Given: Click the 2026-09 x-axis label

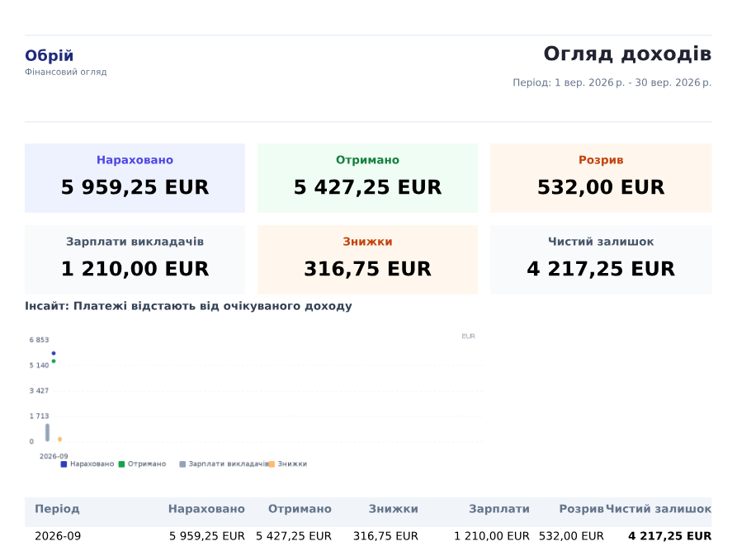Looking at the screenshot, I should [x=54, y=457].
